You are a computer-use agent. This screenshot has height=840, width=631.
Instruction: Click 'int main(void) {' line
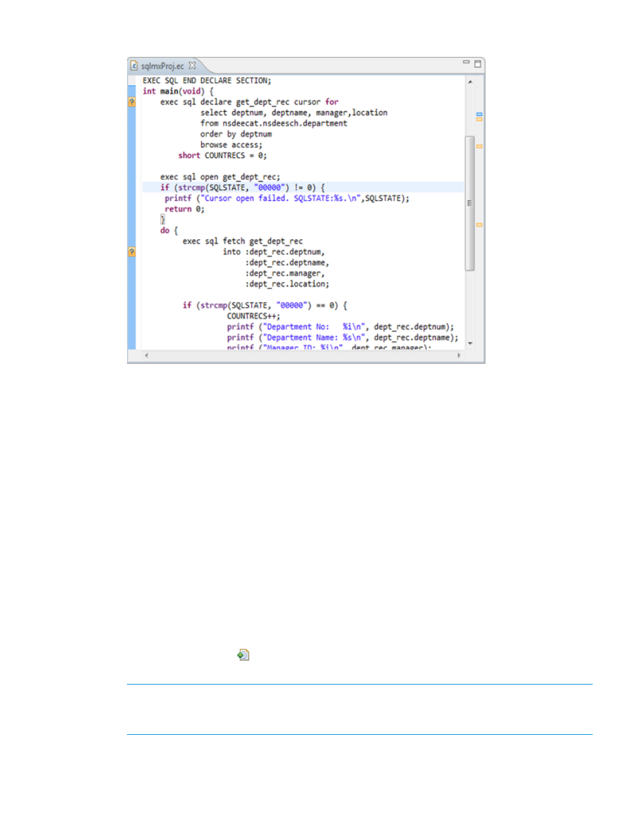179,91
